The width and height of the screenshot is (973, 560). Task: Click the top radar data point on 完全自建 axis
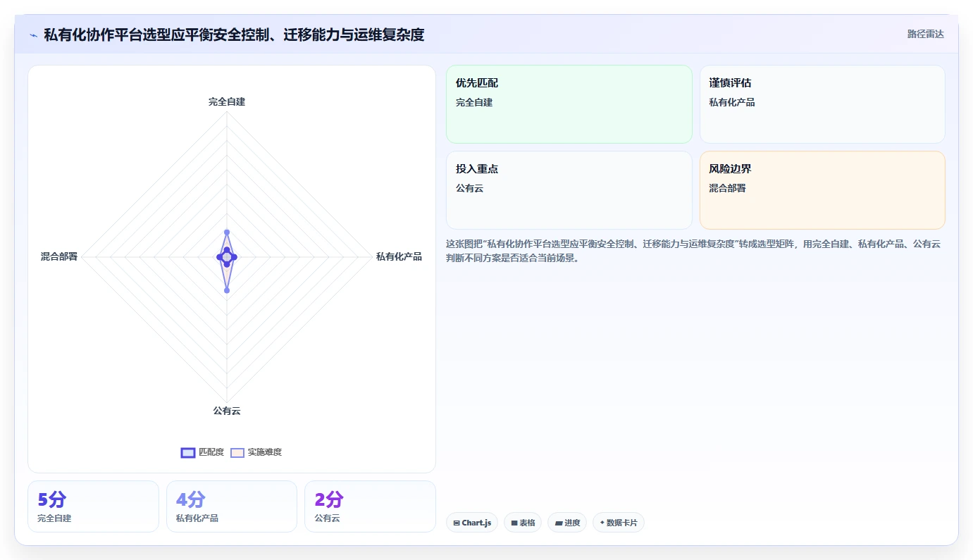227,232
